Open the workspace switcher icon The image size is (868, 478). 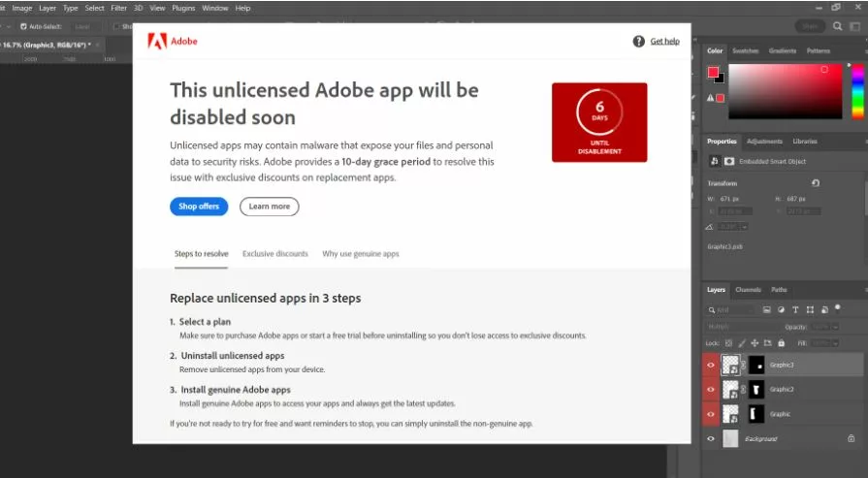click(x=855, y=26)
